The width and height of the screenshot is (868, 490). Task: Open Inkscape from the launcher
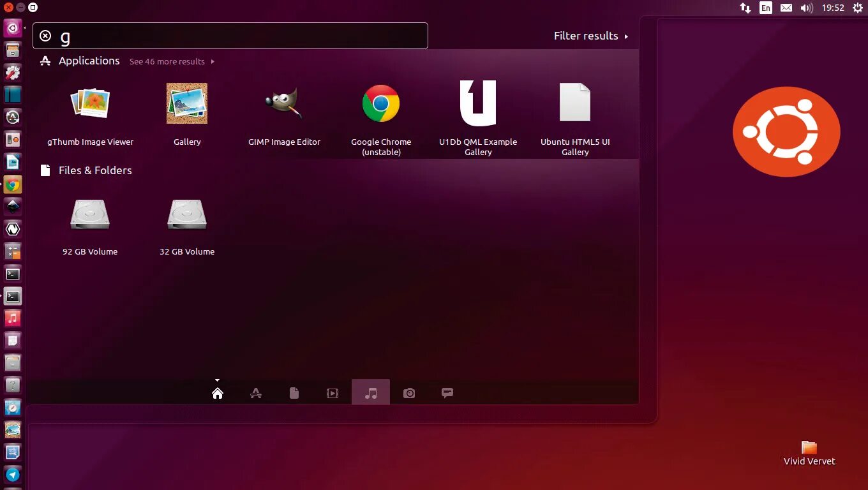13,207
